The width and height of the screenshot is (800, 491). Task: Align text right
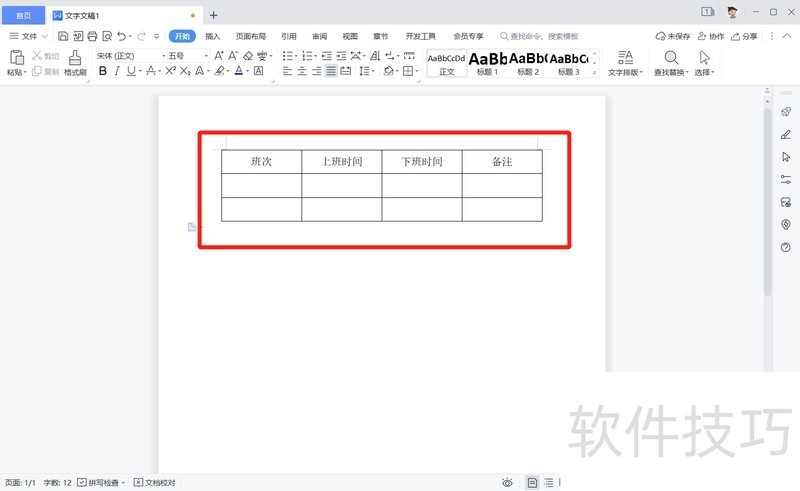point(316,71)
